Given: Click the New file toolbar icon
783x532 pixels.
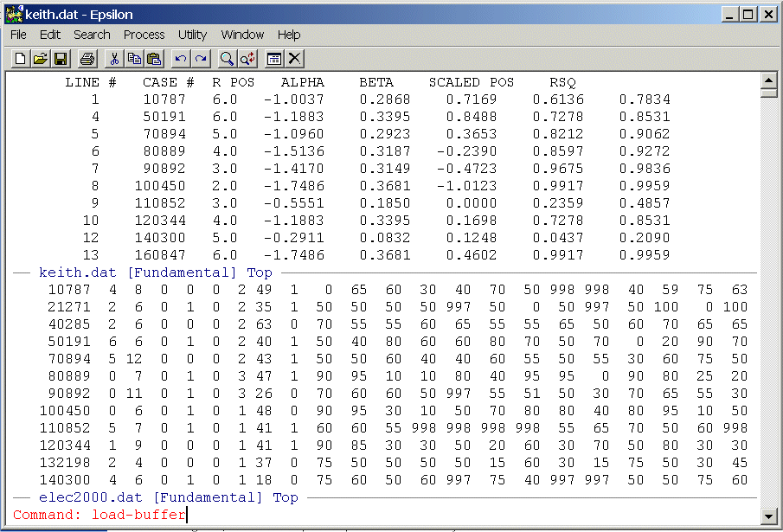Looking at the screenshot, I should pyautogui.click(x=21, y=59).
